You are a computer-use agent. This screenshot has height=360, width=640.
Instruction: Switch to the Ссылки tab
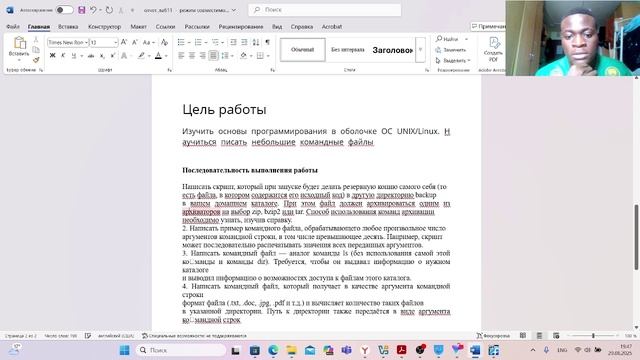(x=165, y=27)
